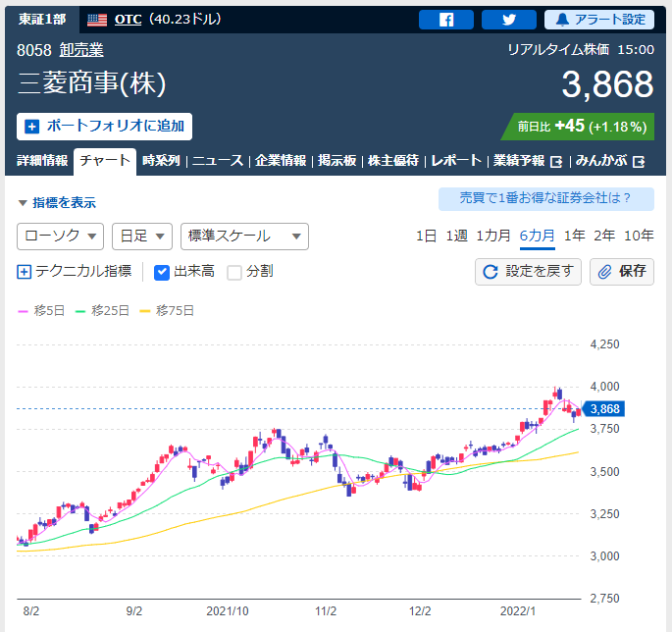Click the reload icon in 設定を戻す
672x632 pixels.
(x=491, y=272)
